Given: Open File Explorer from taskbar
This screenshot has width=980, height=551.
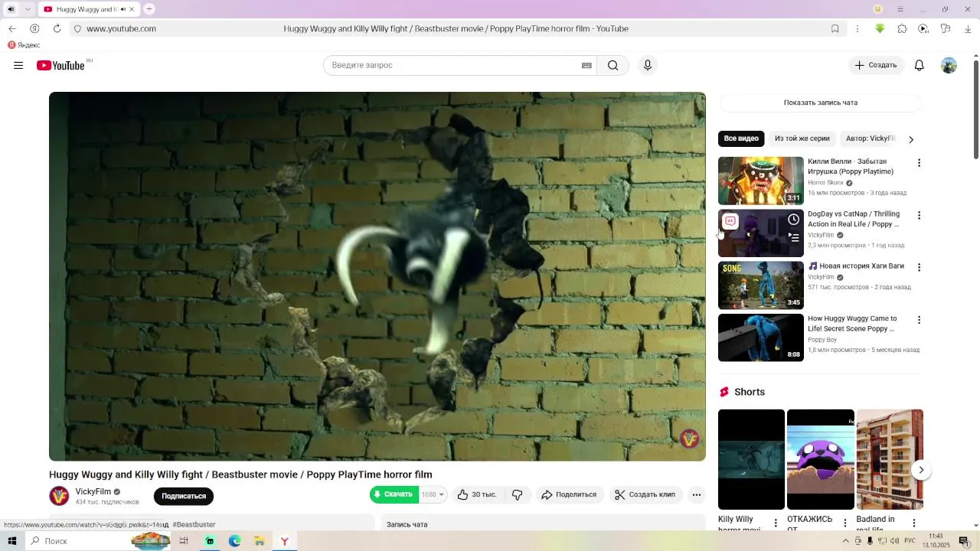Looking at the screenshot, I should click(260, 541).
